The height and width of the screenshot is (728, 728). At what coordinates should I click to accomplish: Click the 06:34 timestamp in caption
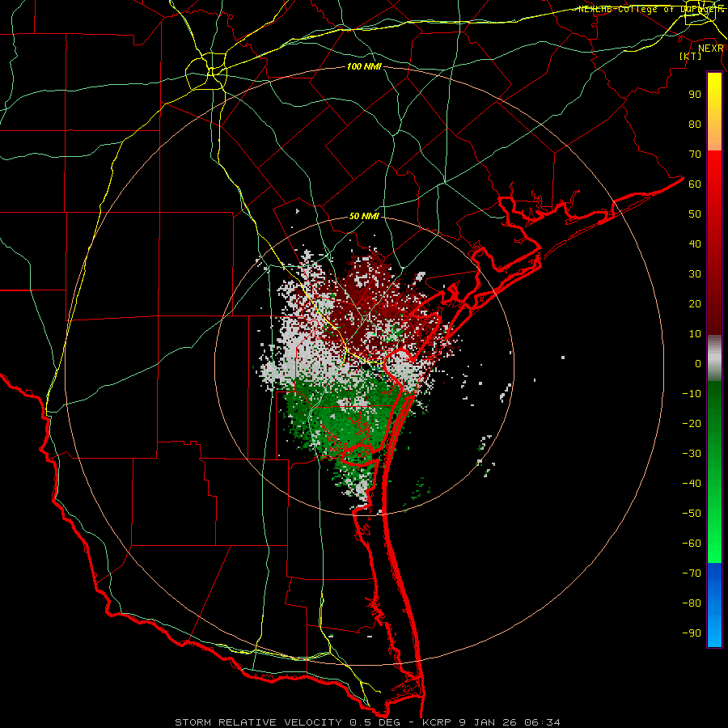542,722
